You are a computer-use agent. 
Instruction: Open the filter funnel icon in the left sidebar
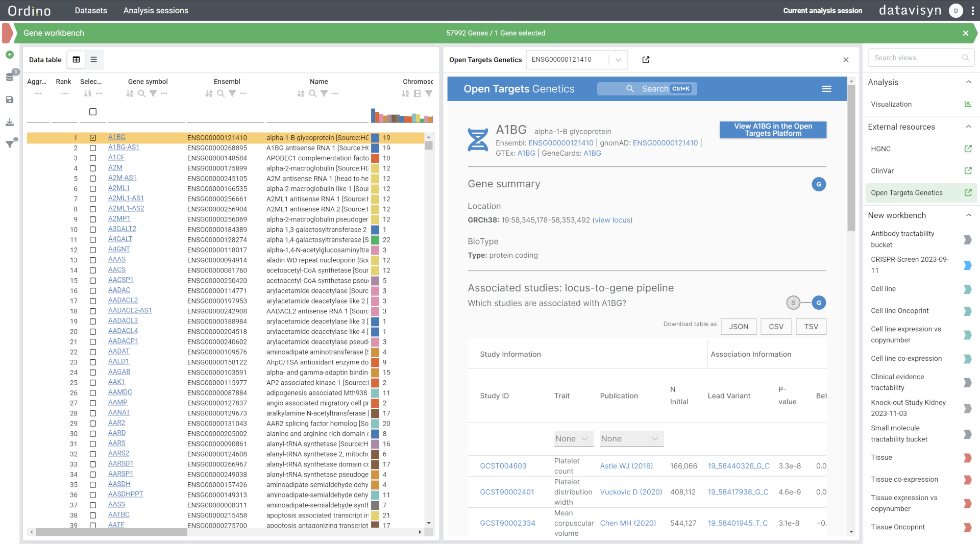[10, 144]
